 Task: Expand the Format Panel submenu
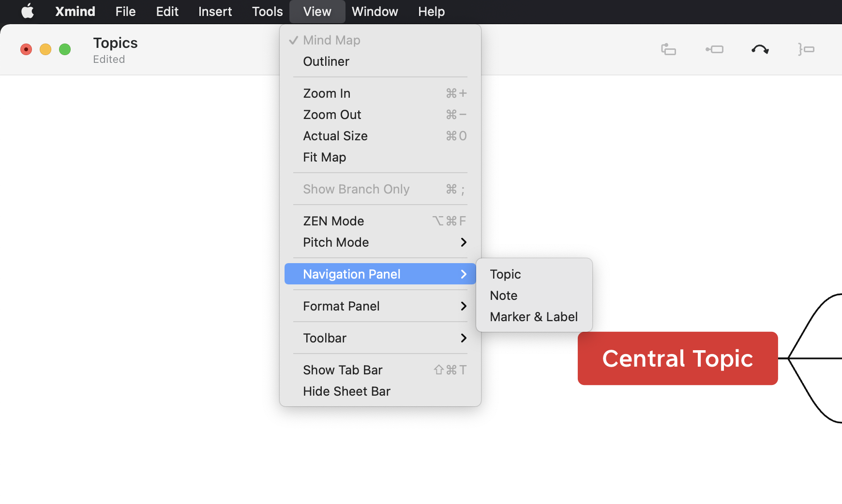point(380,306)
